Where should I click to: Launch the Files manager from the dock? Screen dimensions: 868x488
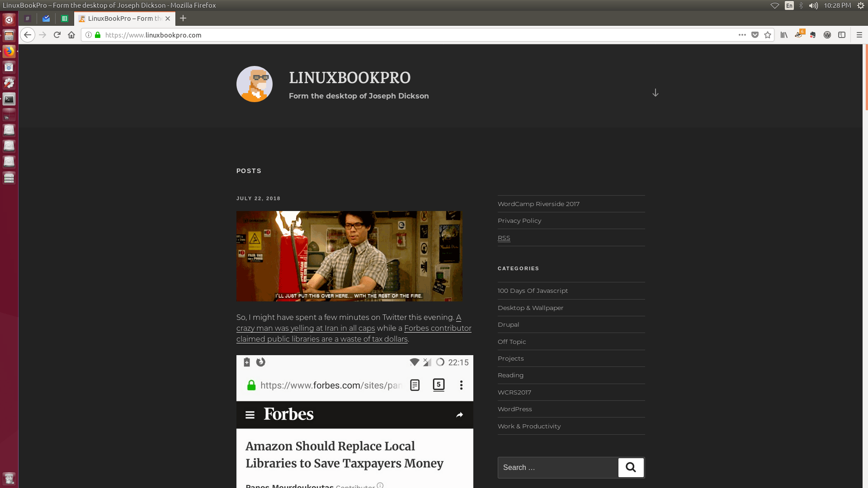click(9, 36)
